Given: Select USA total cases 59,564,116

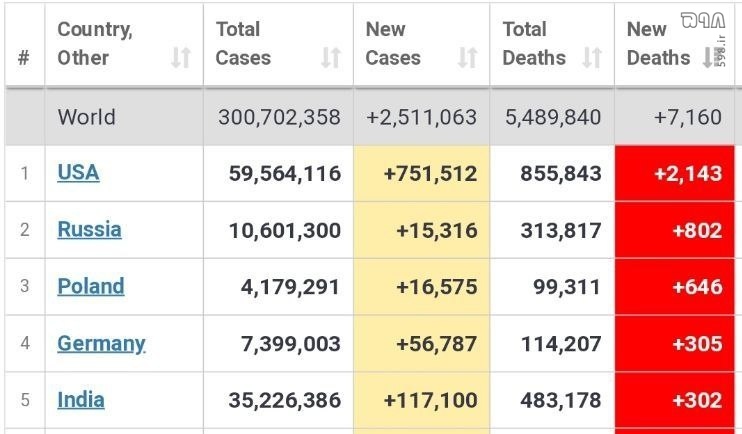Looking at the screenshot, I should (285, 174).
